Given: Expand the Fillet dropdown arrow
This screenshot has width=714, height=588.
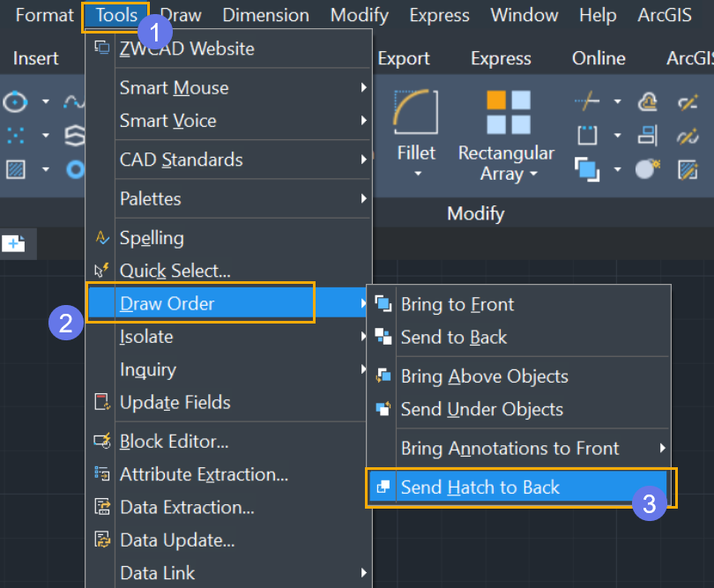Looking at the screenshot, I should tap(418, 174).
